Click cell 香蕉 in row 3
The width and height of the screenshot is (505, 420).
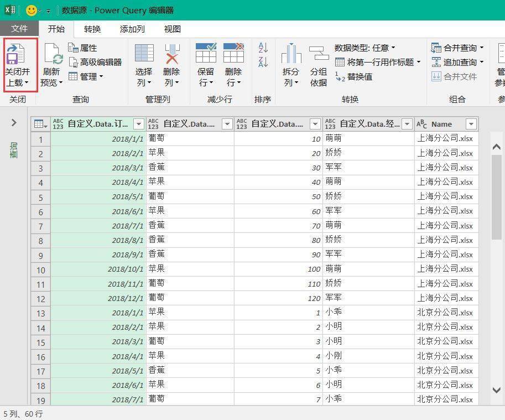pyautogui.click(x=190, y=168)
